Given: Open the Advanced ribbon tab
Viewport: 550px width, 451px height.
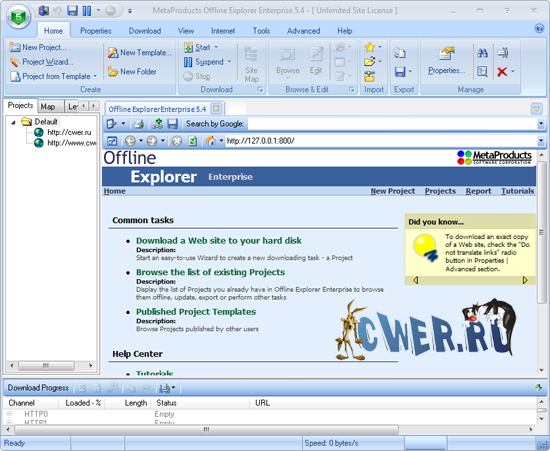Looking at the screenshot, I should point(303,31).
